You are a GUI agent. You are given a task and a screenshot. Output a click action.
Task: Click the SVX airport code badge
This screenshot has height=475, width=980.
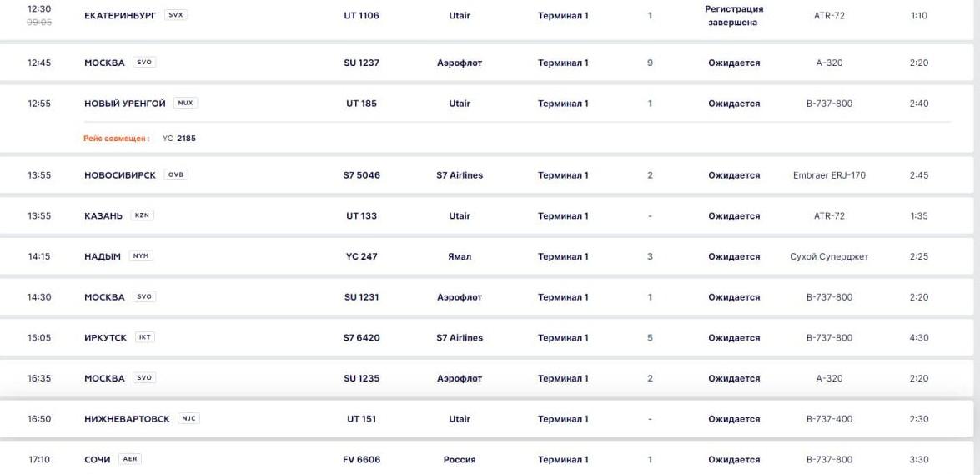(x=176, y=15)
